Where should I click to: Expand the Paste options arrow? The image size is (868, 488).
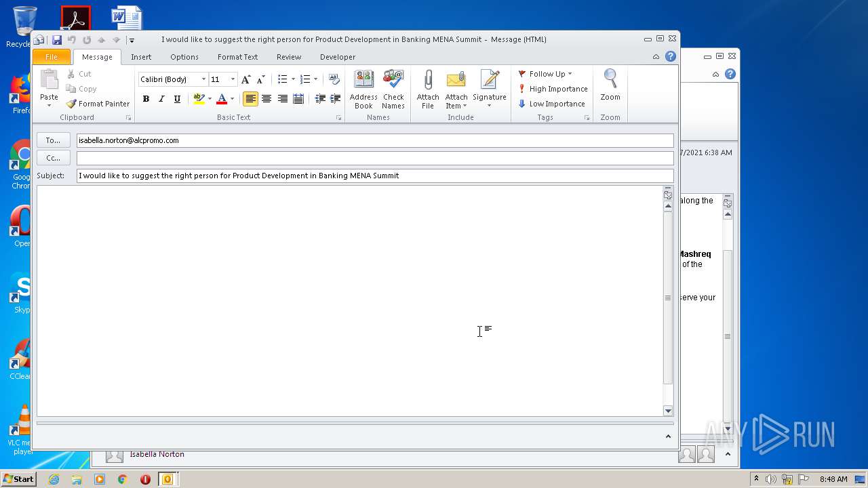pyautogui.click(x=49, y=106)
